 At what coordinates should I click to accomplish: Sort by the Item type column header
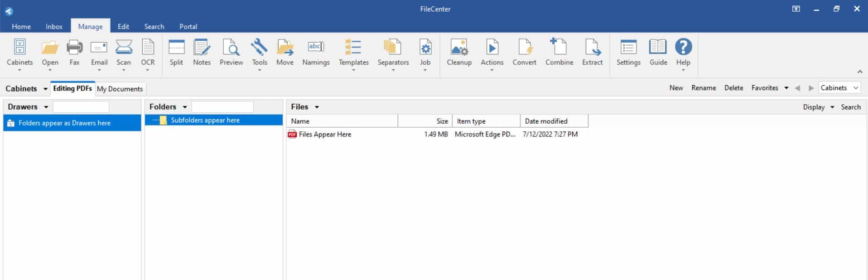pos(486,121)
